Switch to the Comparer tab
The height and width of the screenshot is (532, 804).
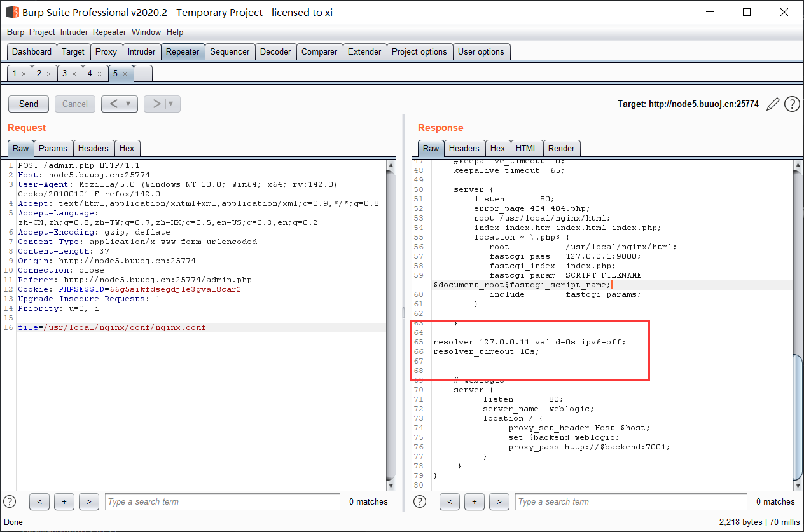(319, 52)
